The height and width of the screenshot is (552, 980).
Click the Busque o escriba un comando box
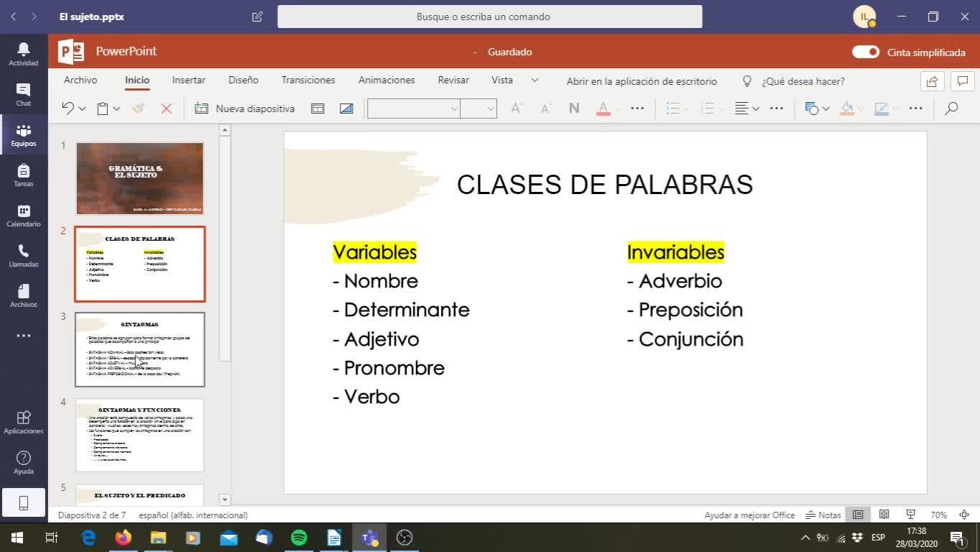coord(490,17)
